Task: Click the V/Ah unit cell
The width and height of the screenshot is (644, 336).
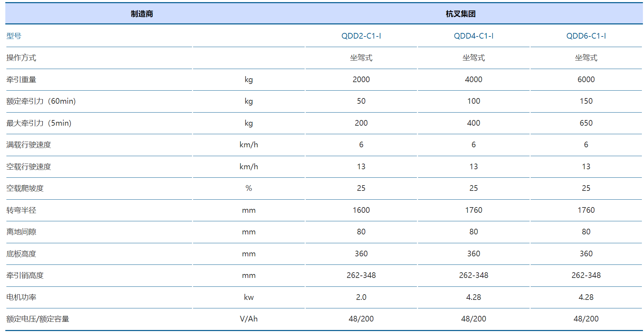Action: coord(249,319)
